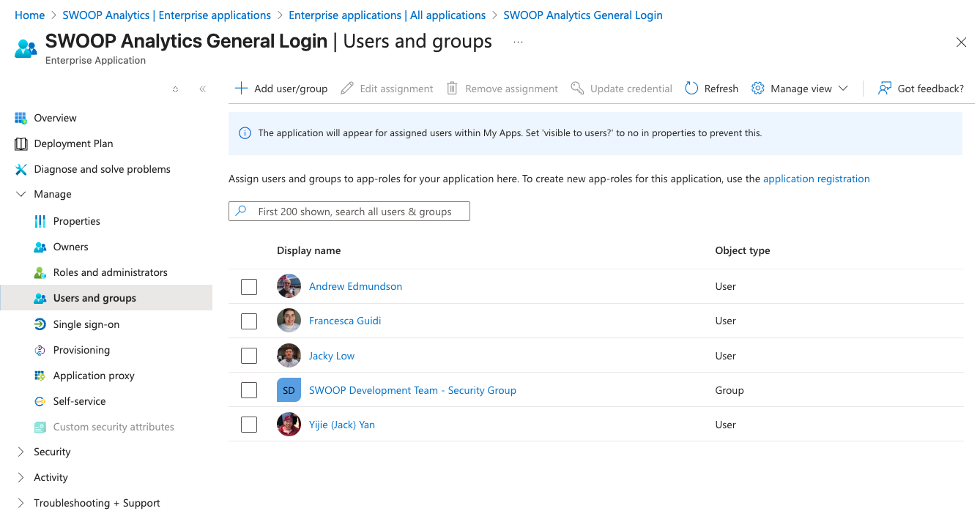Click the Home breadcrumb link
Image resolution: width=980 pixels, height=530 pixels.
(30, 15)
